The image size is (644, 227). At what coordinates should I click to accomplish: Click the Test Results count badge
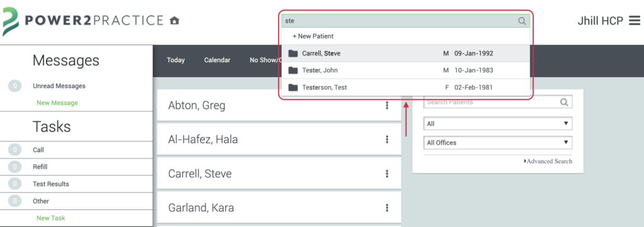(x=15, y=184)
